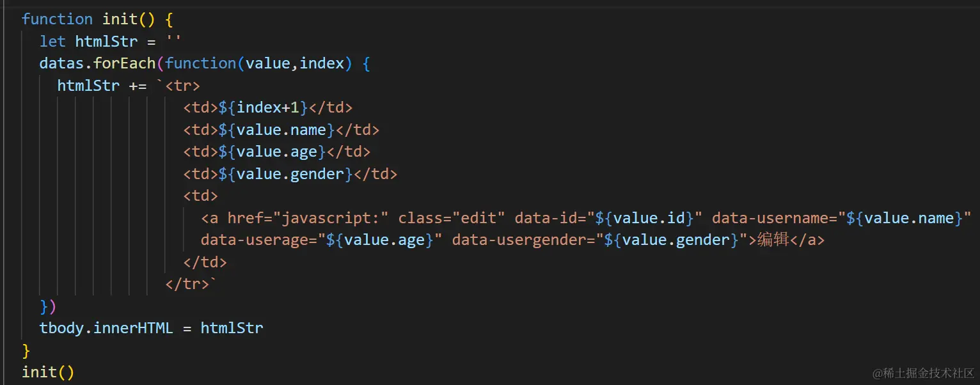Click the 'function' keyword before init()
Image resolution: width=980 pixels, height=385 pixels.
click(57, 19)
